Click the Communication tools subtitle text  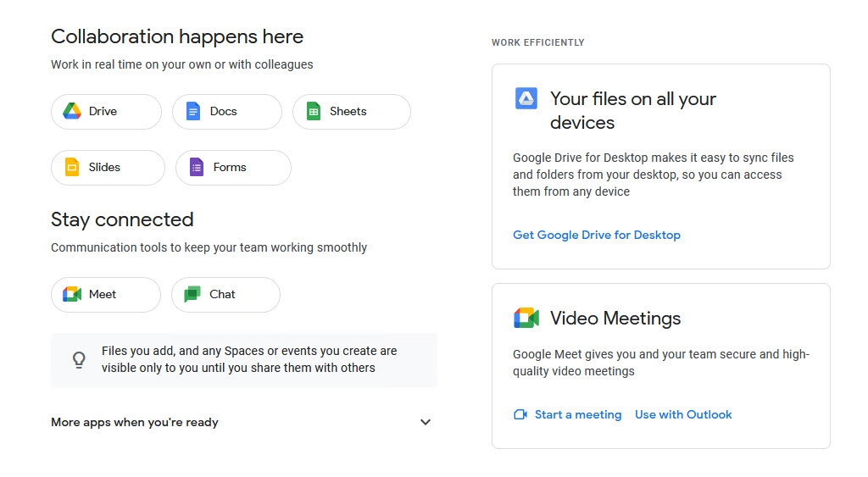pos(209,247)
